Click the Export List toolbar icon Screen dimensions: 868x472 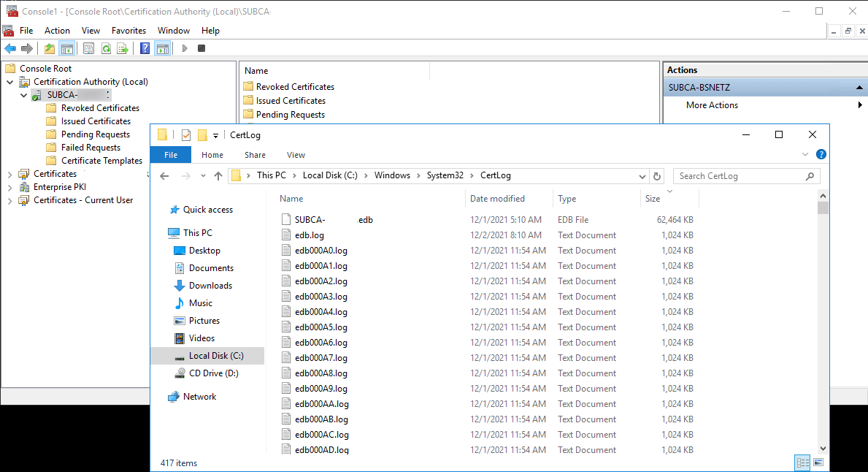tap(123, 49)
